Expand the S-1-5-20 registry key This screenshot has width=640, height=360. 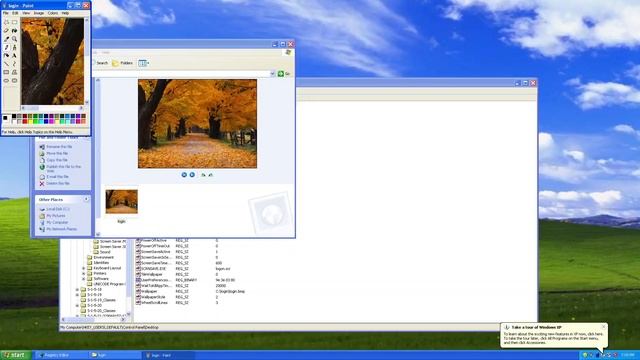pyautogui.click(x=77, y=305)
